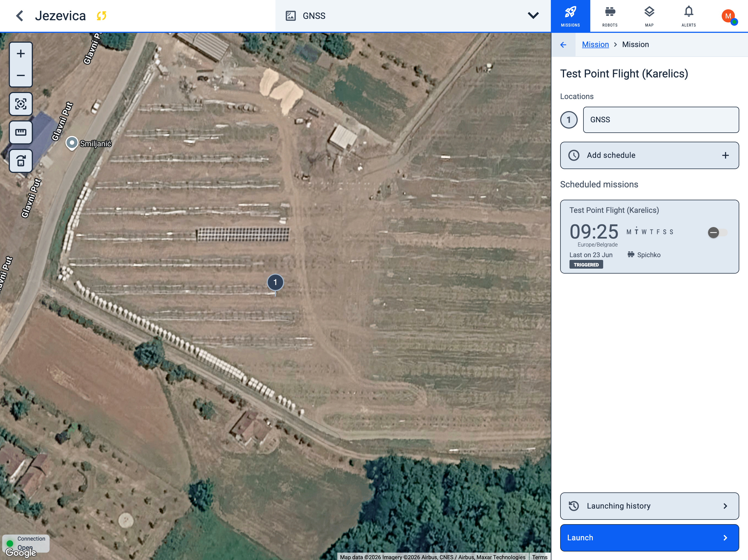
Task: Follow the Mission breadcrumb link
Action: [595, 44]
